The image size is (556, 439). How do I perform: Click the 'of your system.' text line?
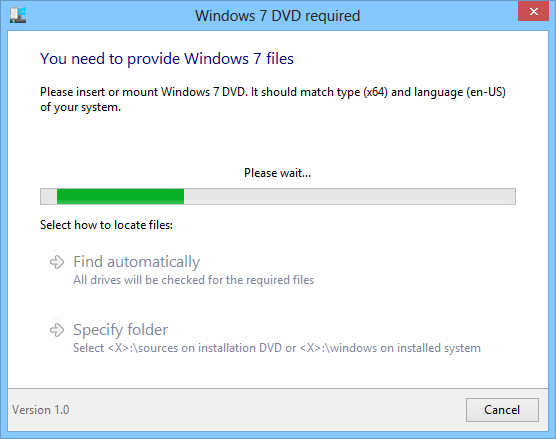point(80,107)
